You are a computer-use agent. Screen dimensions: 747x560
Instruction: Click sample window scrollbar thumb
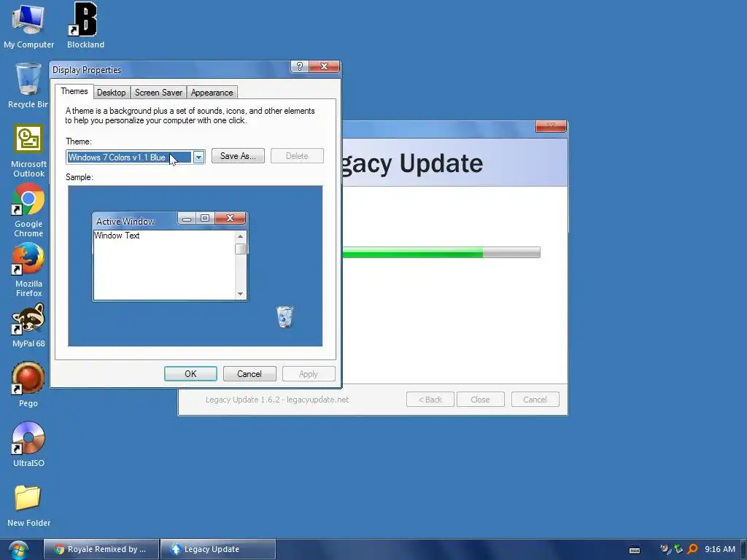pyautogui.click(x=241, y=249)
